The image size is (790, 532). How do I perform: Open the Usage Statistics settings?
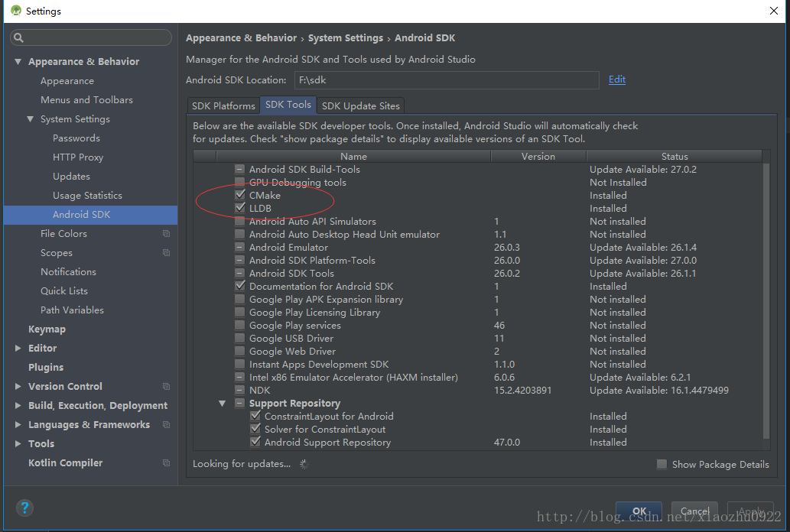click(88, 196)
